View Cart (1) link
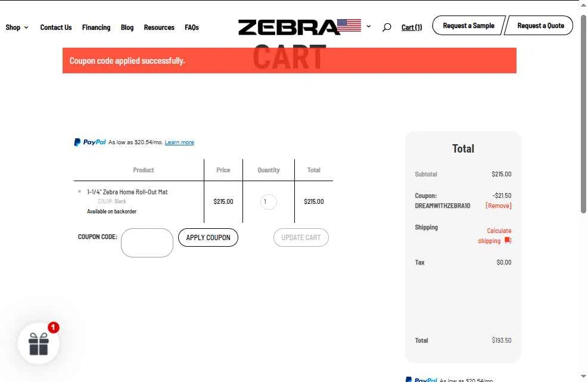 [x=412, y=27]
